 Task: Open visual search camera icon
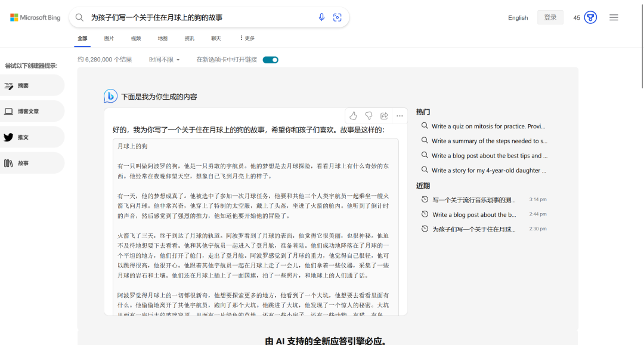pos(338,17)
